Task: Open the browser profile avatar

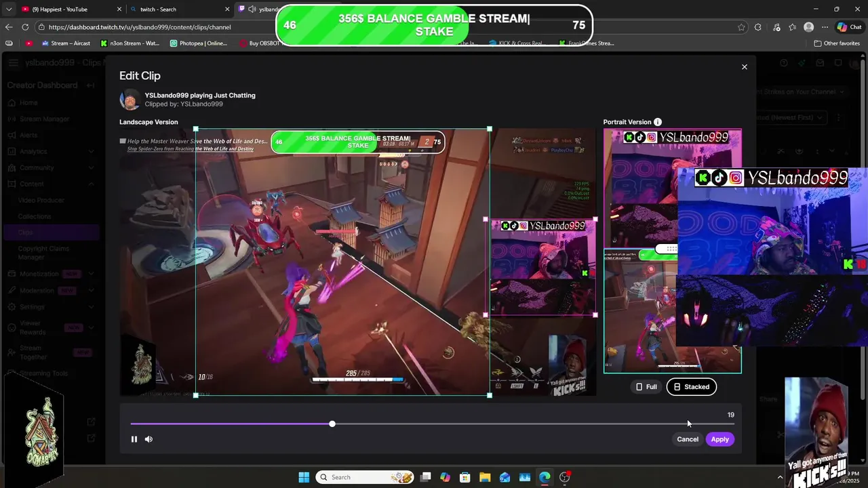Action: pyautogui.click(x=808, y=27)
